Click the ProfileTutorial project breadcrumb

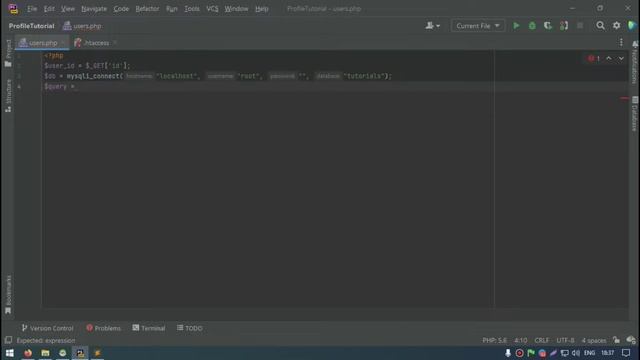click(x=31, y=26)
